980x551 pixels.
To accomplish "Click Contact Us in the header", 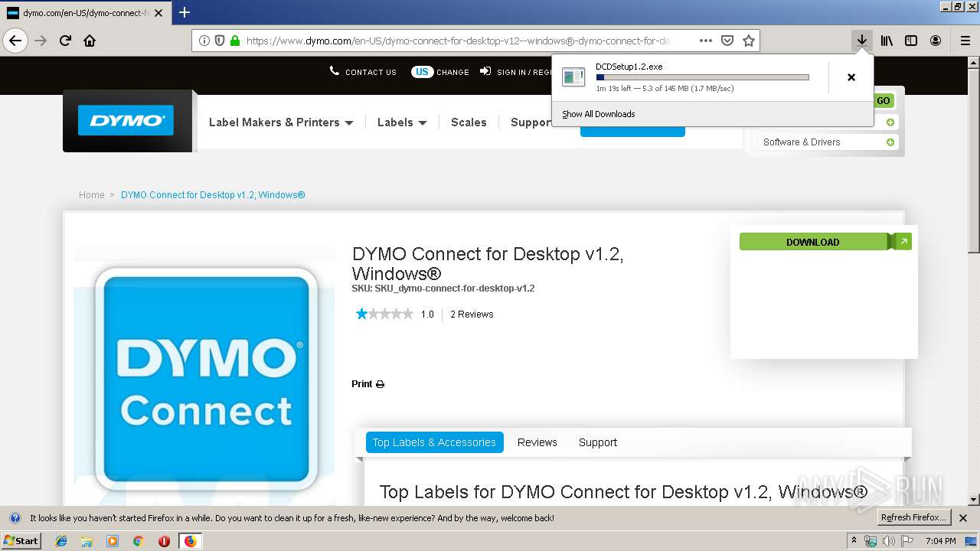I will coord(363,72).
